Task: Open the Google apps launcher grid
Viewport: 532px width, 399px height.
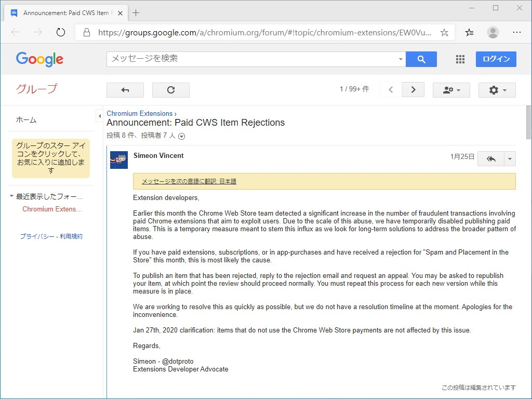Action: pos(460,59)
